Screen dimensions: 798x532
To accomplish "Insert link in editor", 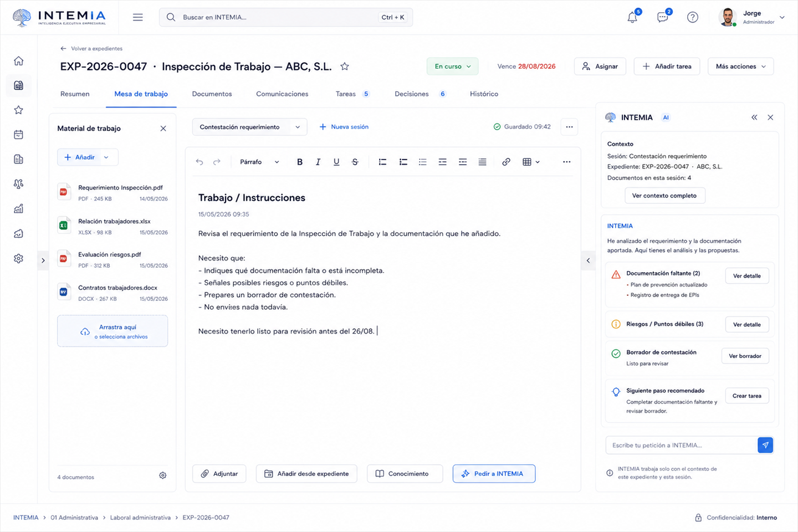I will [506, 162].
